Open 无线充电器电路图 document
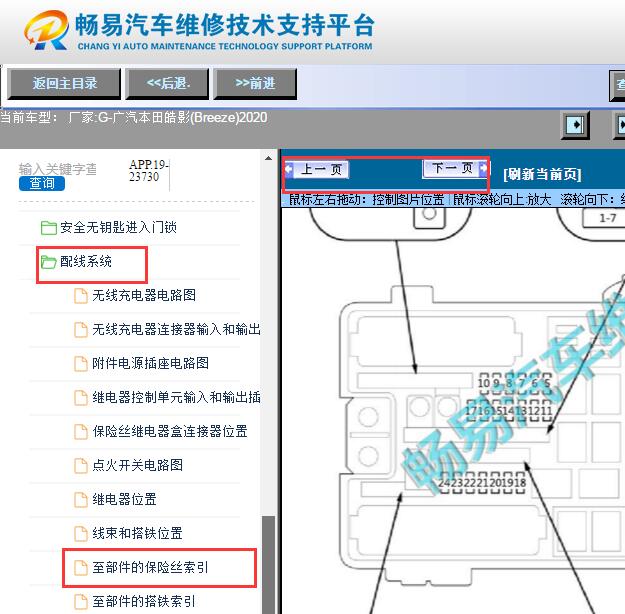This screenshot has height=614, width=625. coord(144,295)
